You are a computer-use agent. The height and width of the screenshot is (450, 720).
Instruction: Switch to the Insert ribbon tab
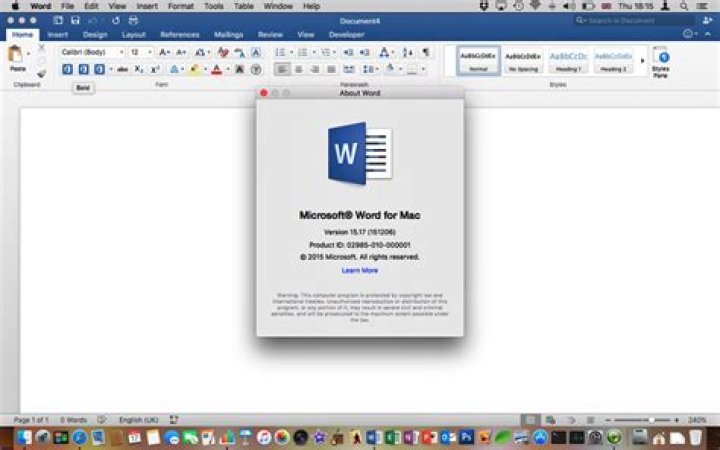pos(58,34)
